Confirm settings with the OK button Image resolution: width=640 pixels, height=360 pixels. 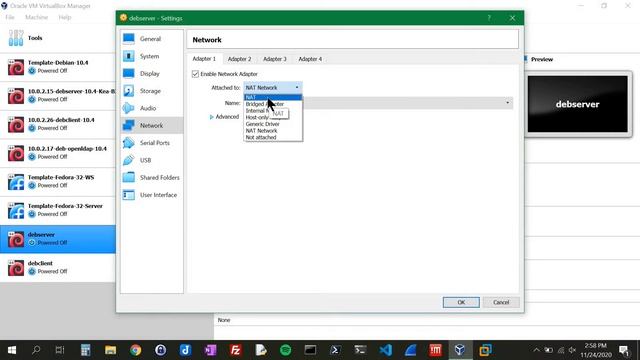coord(461,302)
